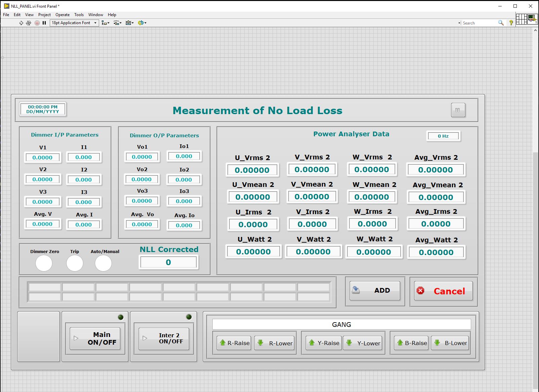Click the ADD button

[375, 290]
